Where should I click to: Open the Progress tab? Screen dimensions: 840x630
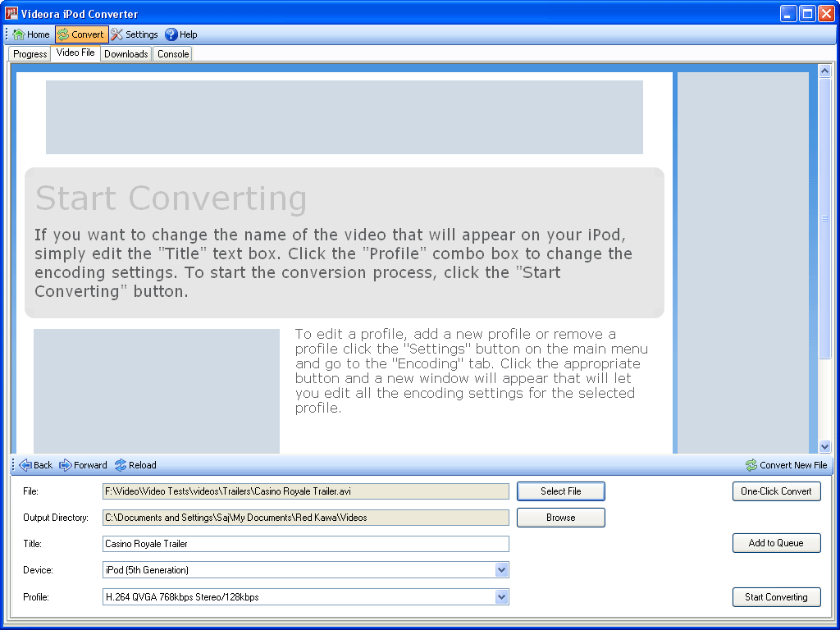tap(30, 53)
